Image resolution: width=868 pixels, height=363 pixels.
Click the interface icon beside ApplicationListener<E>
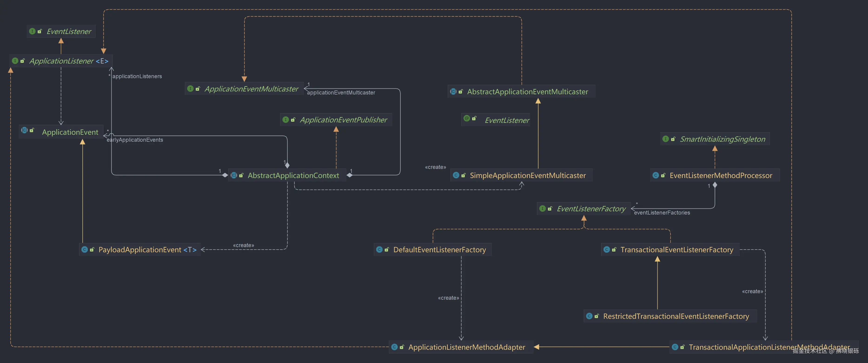click(x=15, y=61)
